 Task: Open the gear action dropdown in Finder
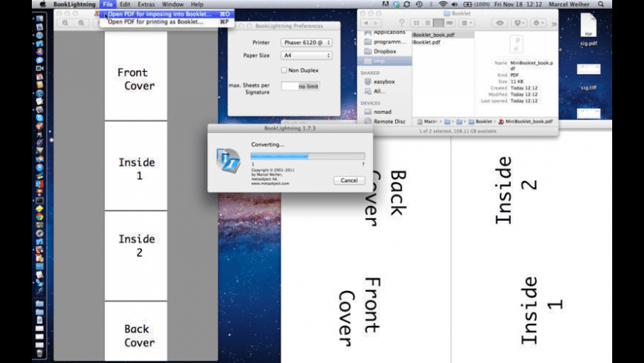coord(538,23)
